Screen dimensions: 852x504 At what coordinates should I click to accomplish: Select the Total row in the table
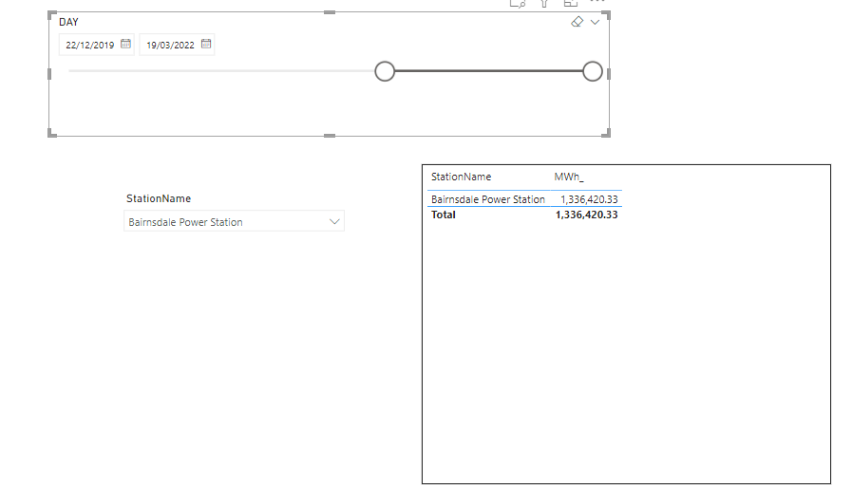[x=444, y=215]
